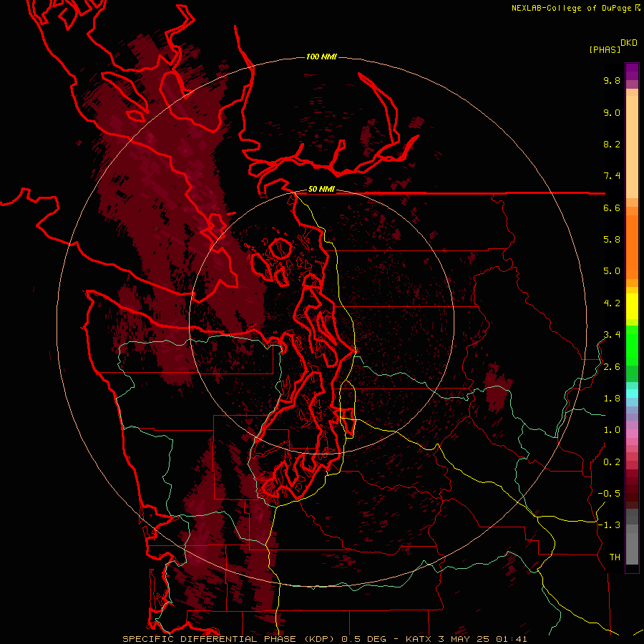The width and height of the screenshot is (644, 644).
Task: Click the 8.2 legend value
Action: (x=612, y=144)
